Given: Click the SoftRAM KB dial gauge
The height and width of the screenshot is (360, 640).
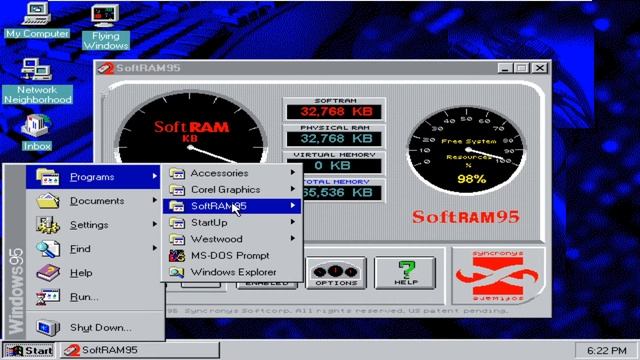Looking at the screenshot, I should [x=191, y=127].
